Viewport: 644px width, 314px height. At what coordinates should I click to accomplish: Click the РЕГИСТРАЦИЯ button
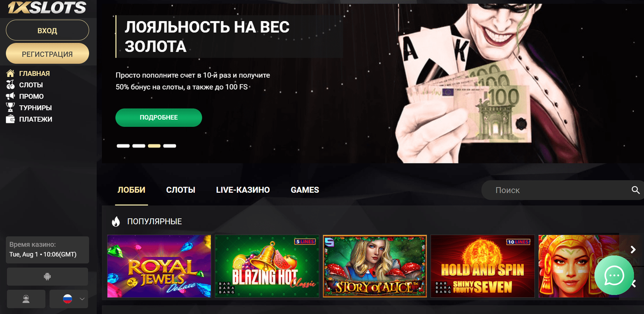click(47, 54)
